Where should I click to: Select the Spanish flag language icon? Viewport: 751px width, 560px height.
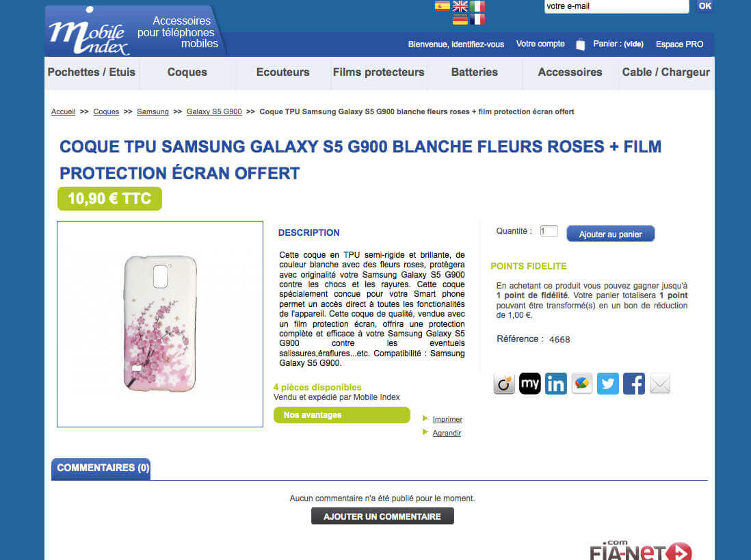442,5
